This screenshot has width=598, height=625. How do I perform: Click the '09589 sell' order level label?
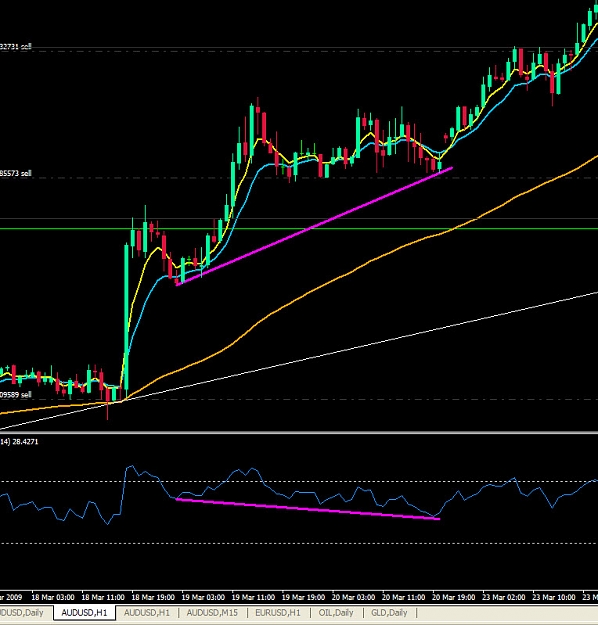pos(16,395)
